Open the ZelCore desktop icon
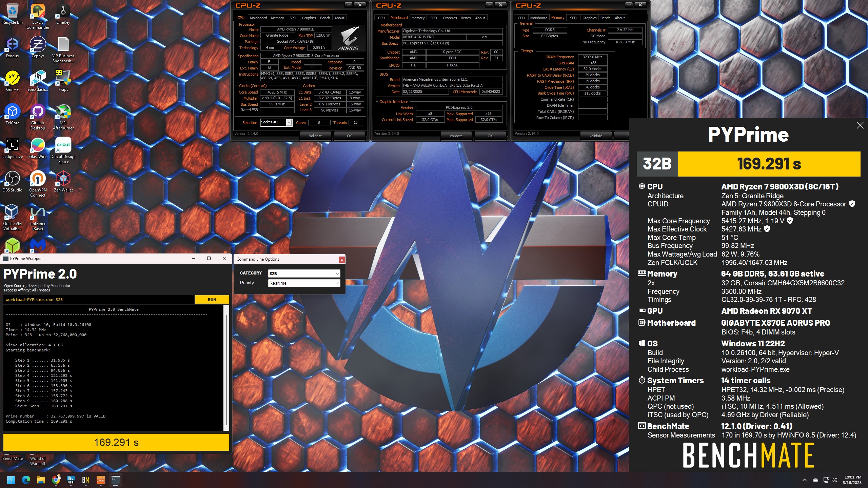 (x=13, y=115)
